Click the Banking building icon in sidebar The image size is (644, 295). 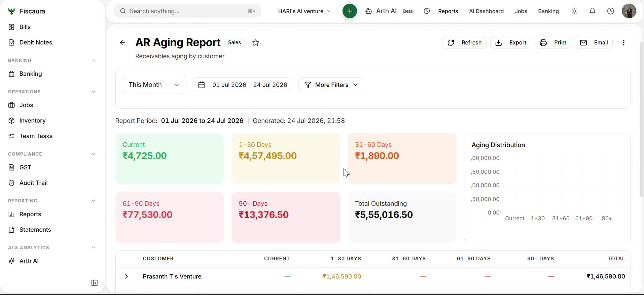pos(11,74)
